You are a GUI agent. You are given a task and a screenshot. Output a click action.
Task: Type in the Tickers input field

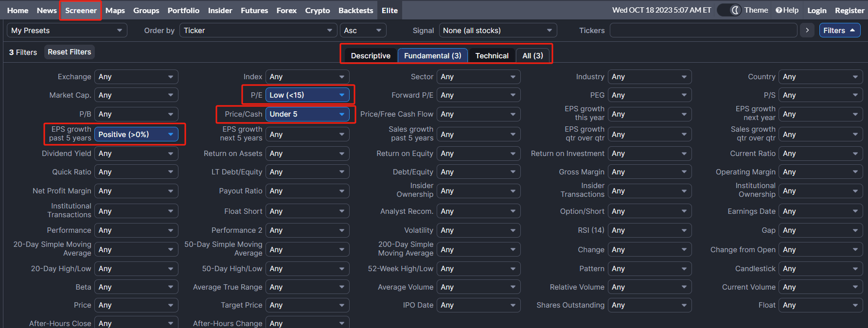pyautogui.click(x=703, y=30)
